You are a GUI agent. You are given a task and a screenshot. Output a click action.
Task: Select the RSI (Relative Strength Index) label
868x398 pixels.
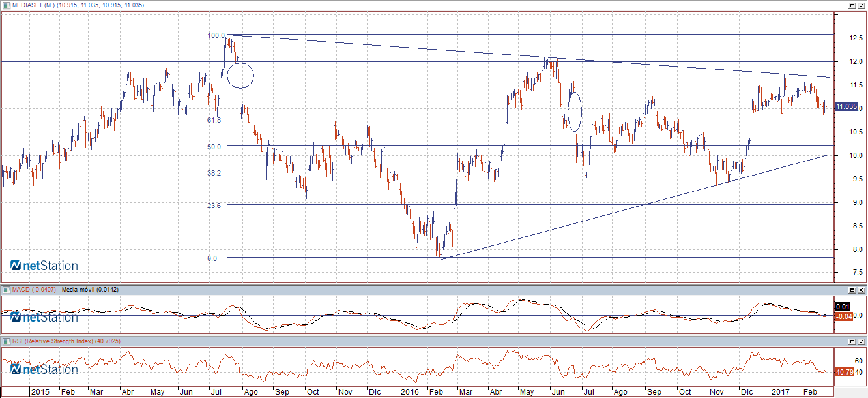(x=53, y=341)
